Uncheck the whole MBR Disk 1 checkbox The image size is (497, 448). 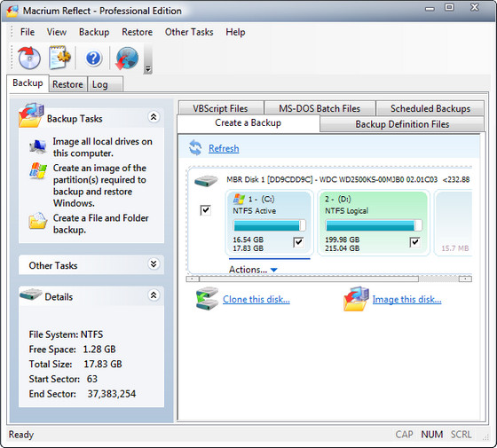205,210
